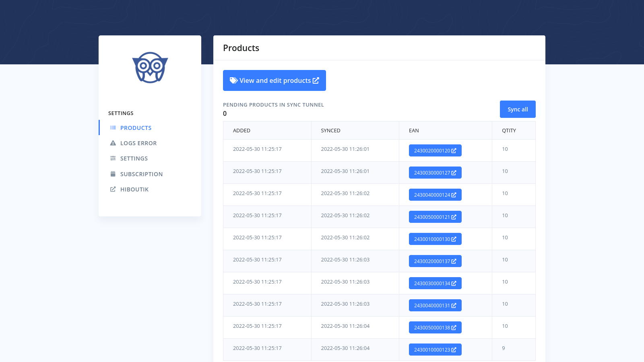This screenshot has width=644, height=362.
Task: Click added time in row of EAN 2430010000123
Action: [257, 348]
